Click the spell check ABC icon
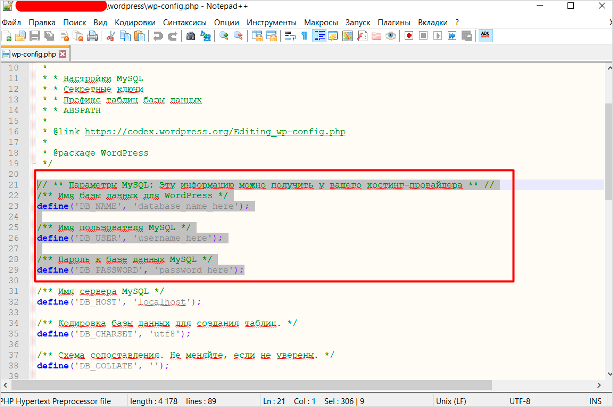 pos(485,35)
